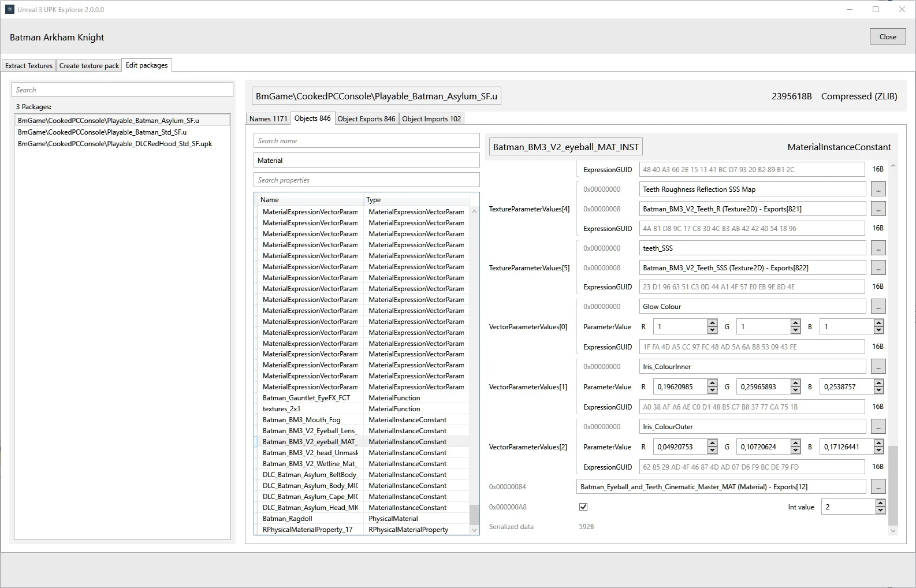Increase Glow Colour R value with up arrow
This screenshot has width=916, height=588.
pos(712,323)
